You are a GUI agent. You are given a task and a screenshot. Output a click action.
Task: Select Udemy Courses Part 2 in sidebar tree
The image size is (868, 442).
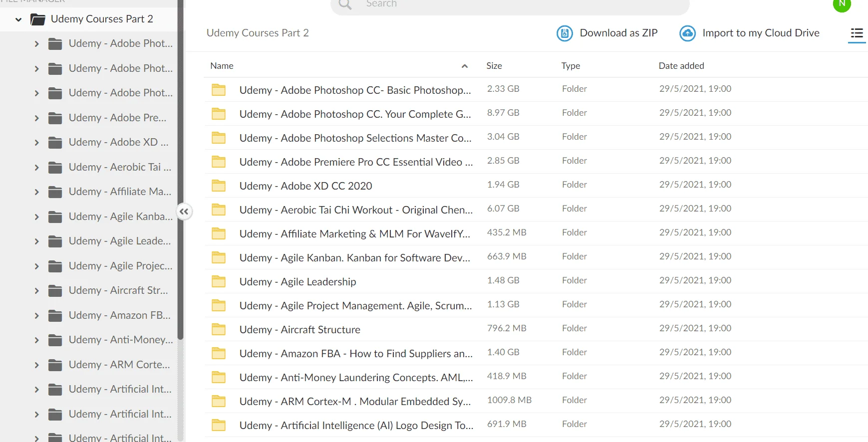tap(102, 19)
